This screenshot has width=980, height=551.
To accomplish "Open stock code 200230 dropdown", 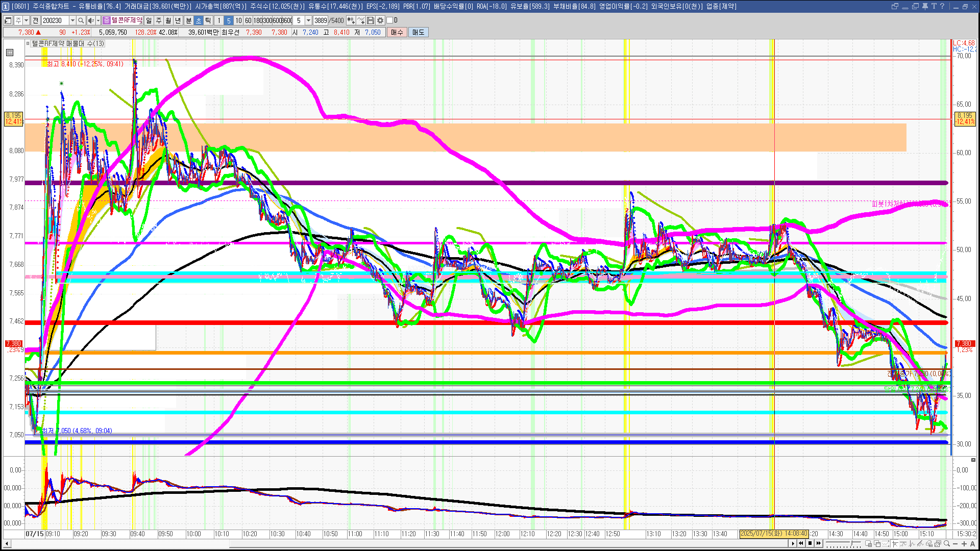I will pyautogui.click(x=72, y=20).
